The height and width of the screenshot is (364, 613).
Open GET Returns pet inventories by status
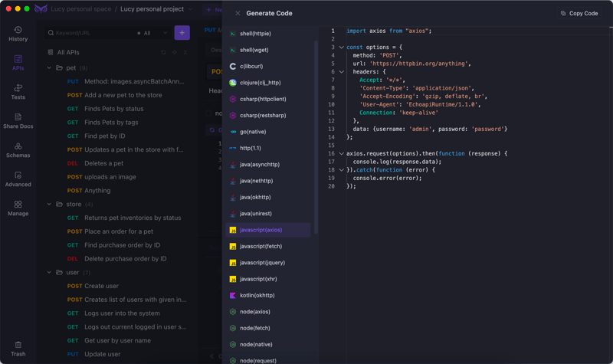pyautogui.click(x=125, y=218)
